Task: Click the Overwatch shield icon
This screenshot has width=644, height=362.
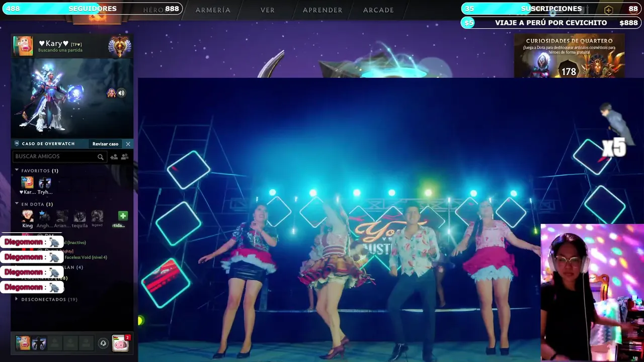Action: point(17,144)
